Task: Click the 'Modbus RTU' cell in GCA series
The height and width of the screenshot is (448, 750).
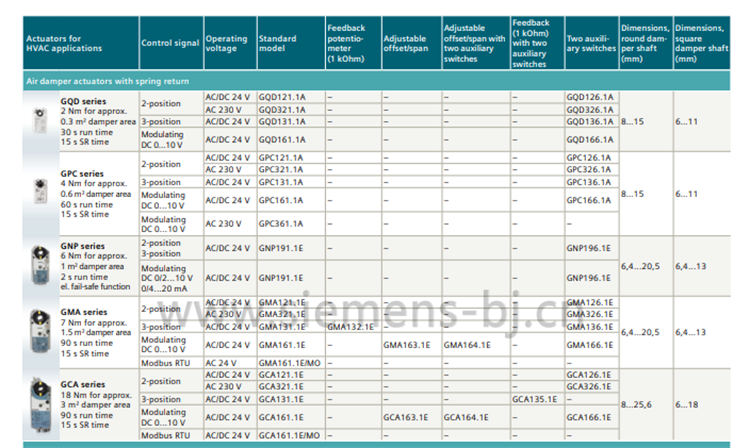Action: click(165, 436)
